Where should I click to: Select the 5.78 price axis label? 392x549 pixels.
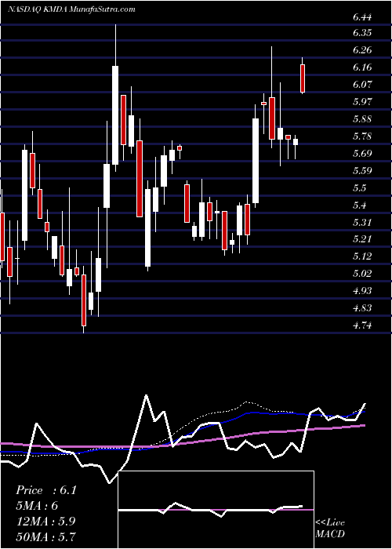pyautogui.click(x=362, y=136)
